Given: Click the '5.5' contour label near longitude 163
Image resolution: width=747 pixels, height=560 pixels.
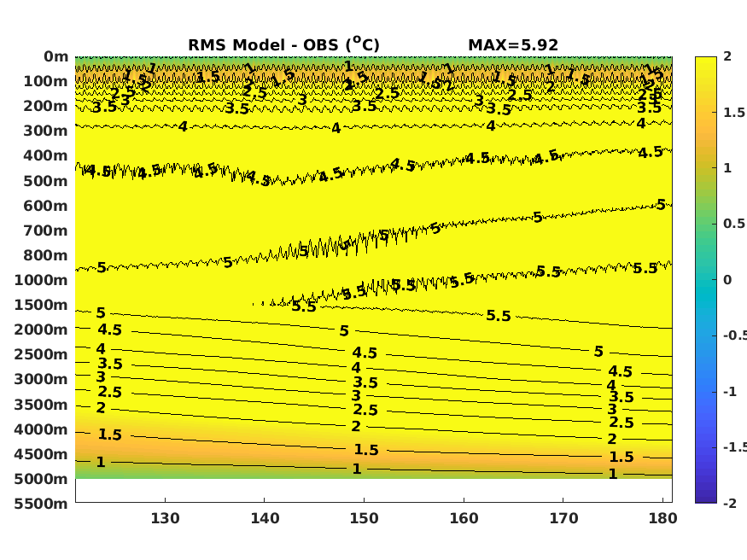Looking at the screenshot, I should (499, 316).
